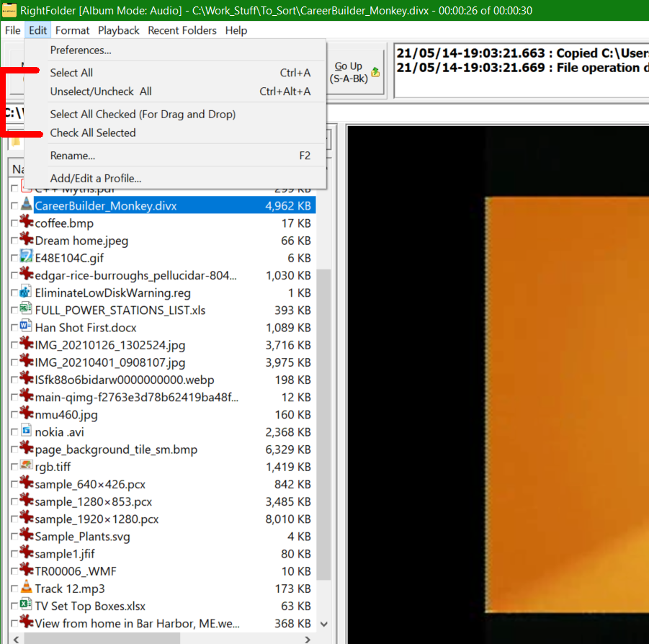649x644 pixels.
Task: Open the Format menu
Action: tap(72, 31)
